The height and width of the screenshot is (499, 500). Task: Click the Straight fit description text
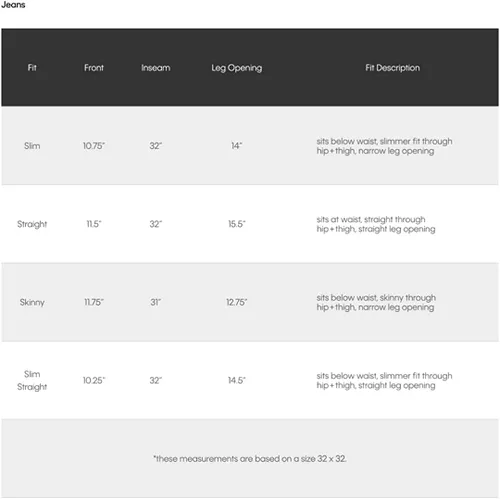click(x=376, y=224)
